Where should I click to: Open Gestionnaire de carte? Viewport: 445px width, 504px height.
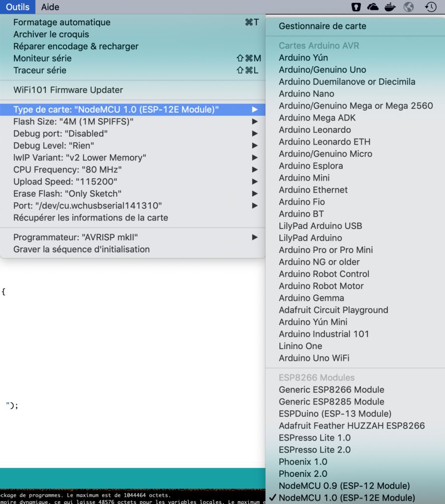click(355, 26)
